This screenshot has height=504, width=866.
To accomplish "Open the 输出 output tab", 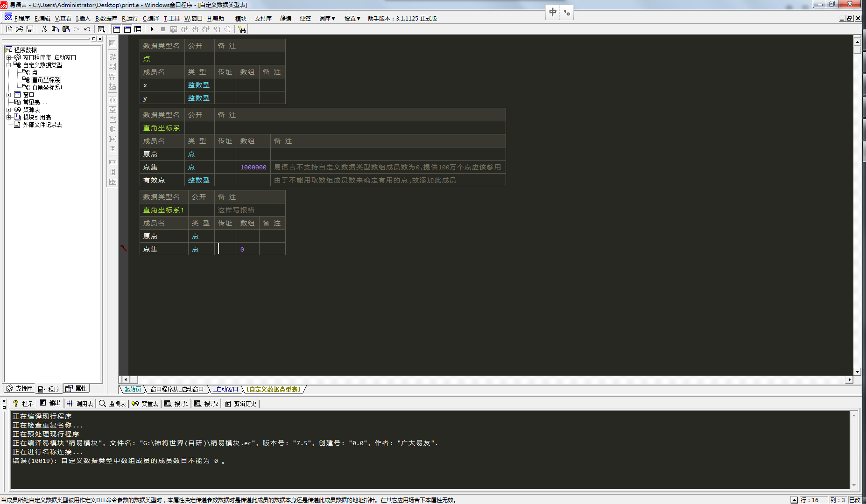I will 50,403.
